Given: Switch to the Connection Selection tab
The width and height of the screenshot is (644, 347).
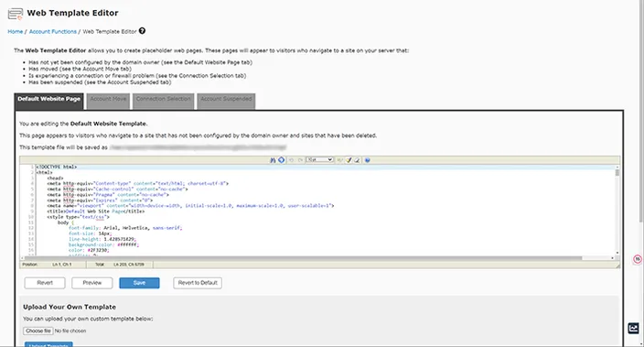Looking at the screenshot, I should (163, 101).
